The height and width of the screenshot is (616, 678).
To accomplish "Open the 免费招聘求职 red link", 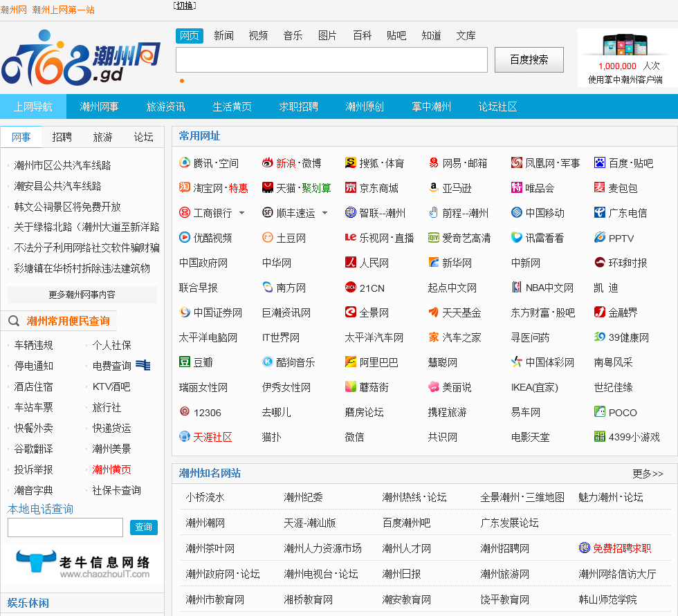I will [x=621, y=548].
